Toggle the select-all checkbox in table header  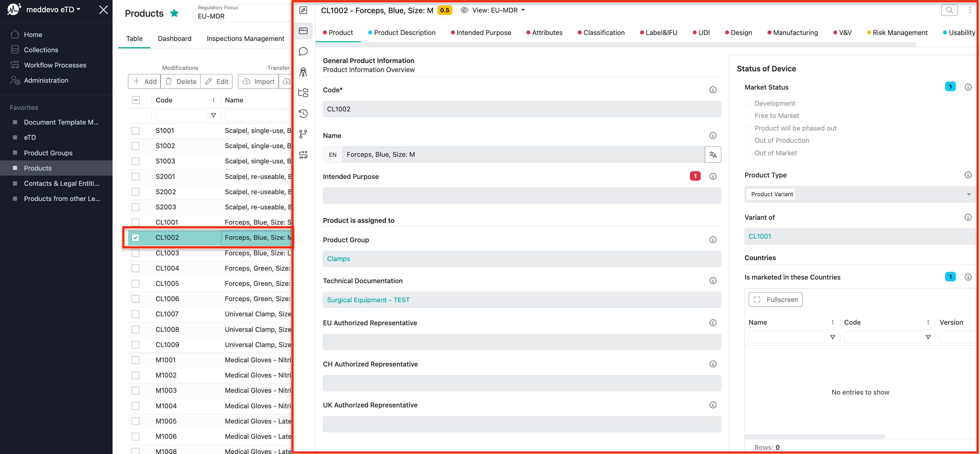[x=135, y=100]
